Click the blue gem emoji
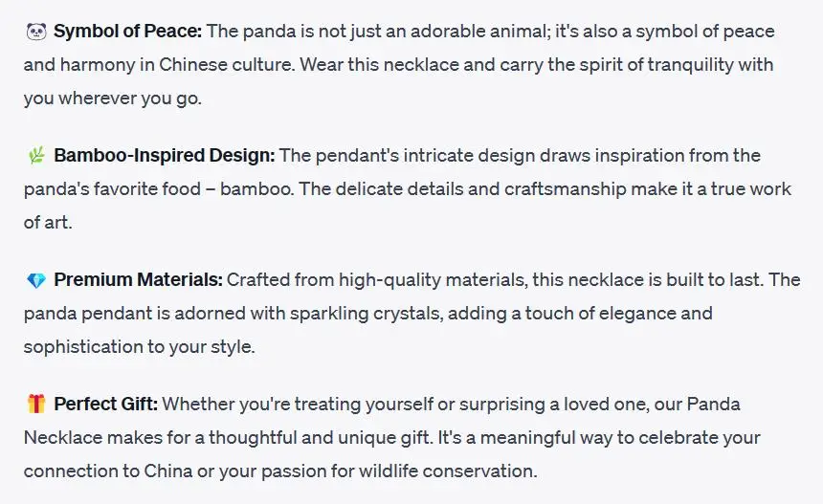 (x=36, y=280)
